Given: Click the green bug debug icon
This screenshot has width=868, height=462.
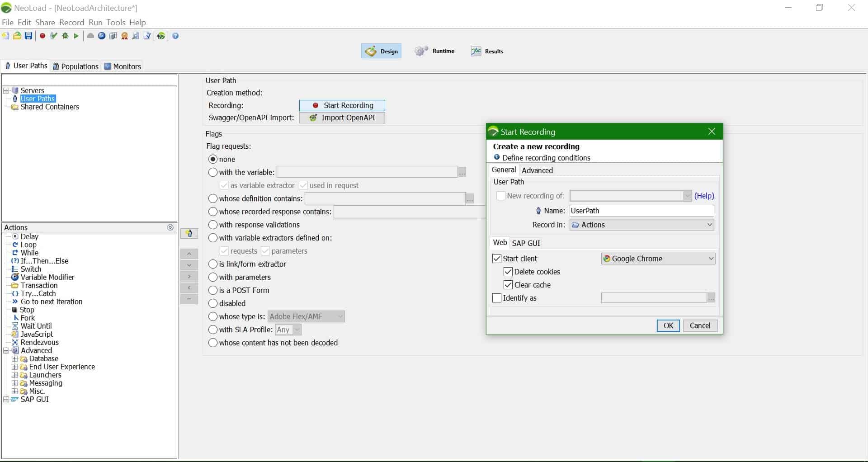Looking at the screenshot, I should pos(65,36).
